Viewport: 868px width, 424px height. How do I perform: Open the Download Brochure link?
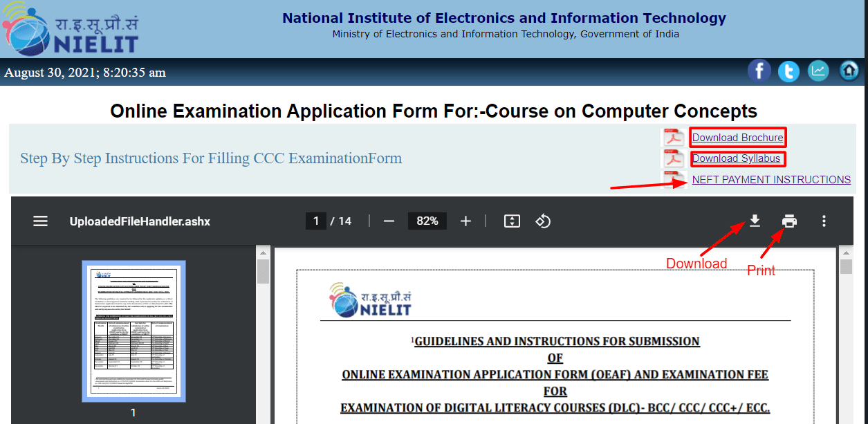[x=737, y=137]
